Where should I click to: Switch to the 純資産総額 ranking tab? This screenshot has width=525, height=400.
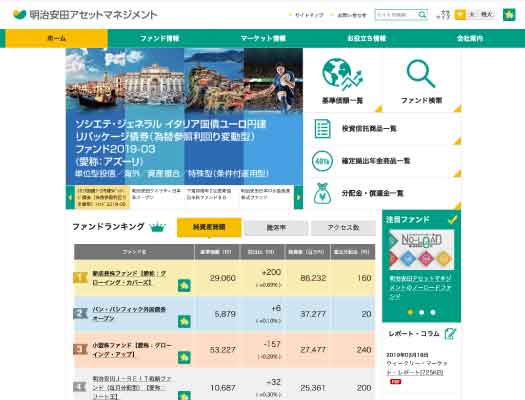[209, 228]
